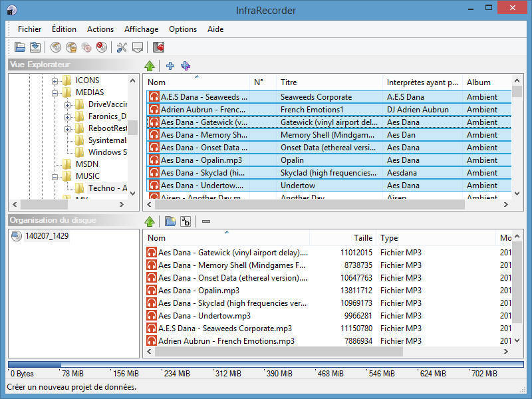The height and width of the screenshot is (399, 532).
Task: Select Adrien Aubrun - Frenc... file row
Action: (x=329, y=110)
